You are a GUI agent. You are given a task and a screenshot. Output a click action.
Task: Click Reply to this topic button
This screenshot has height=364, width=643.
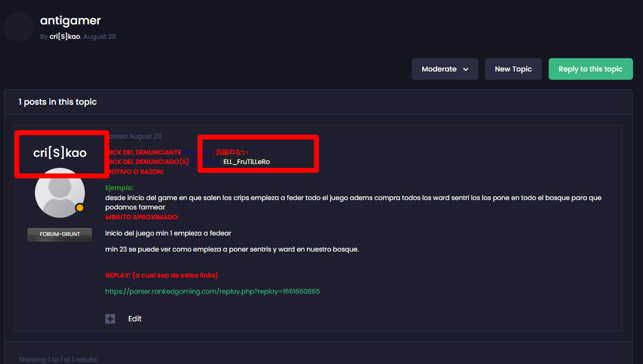click(590, 69)
